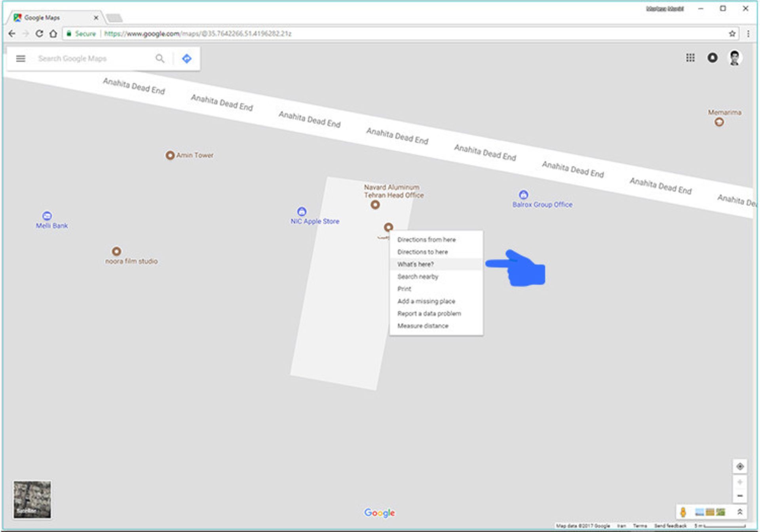Select the Google Maps browser tab

(55, 17)
